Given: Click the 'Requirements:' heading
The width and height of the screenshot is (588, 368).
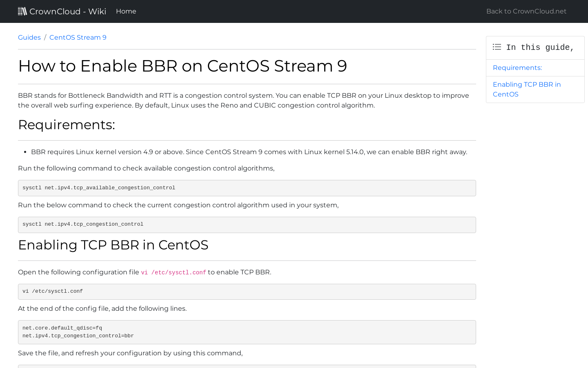Looking at the screenshot, I should point(66,125).
